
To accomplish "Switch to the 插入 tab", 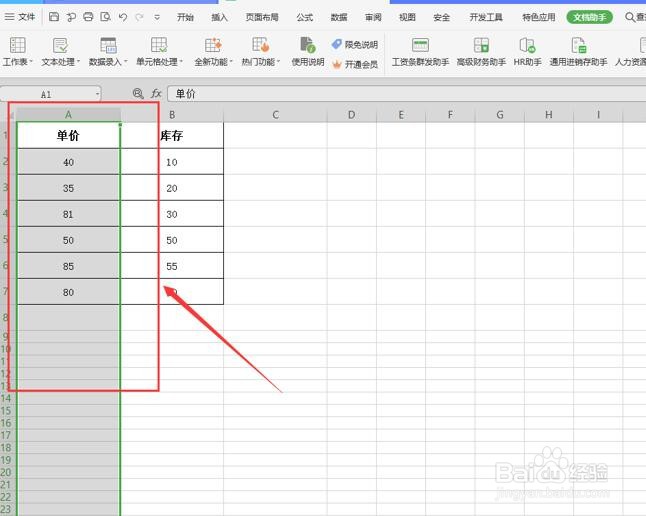I will tap(219, 17).
